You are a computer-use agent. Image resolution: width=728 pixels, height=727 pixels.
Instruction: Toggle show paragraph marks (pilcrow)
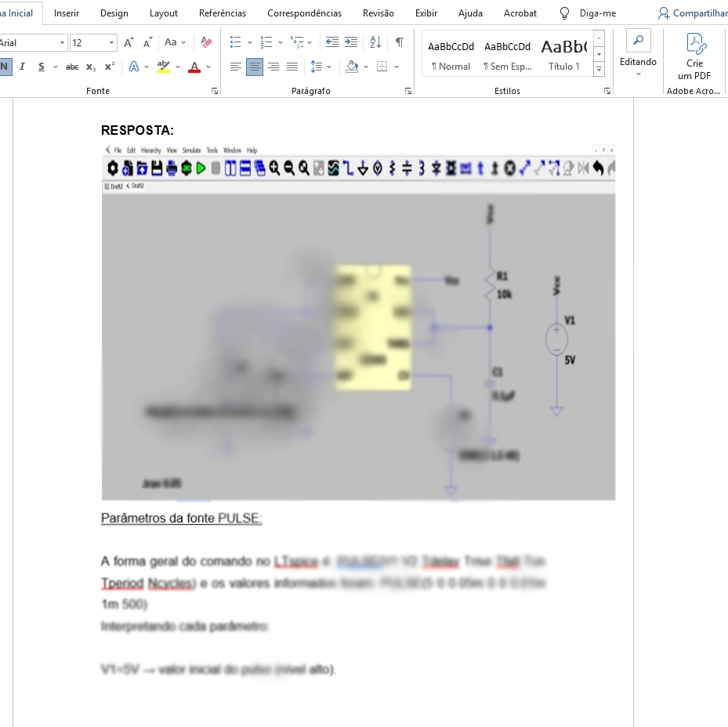[x=400, y=42]
